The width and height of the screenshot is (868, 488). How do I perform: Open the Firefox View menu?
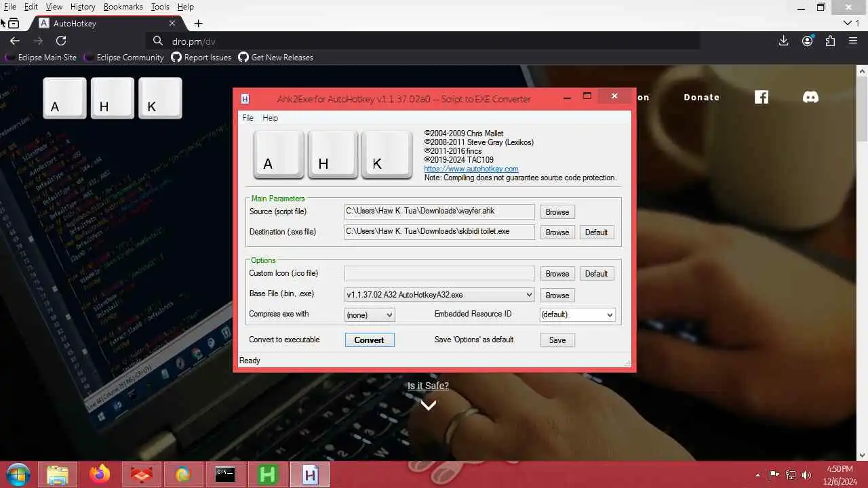(54, 7)
